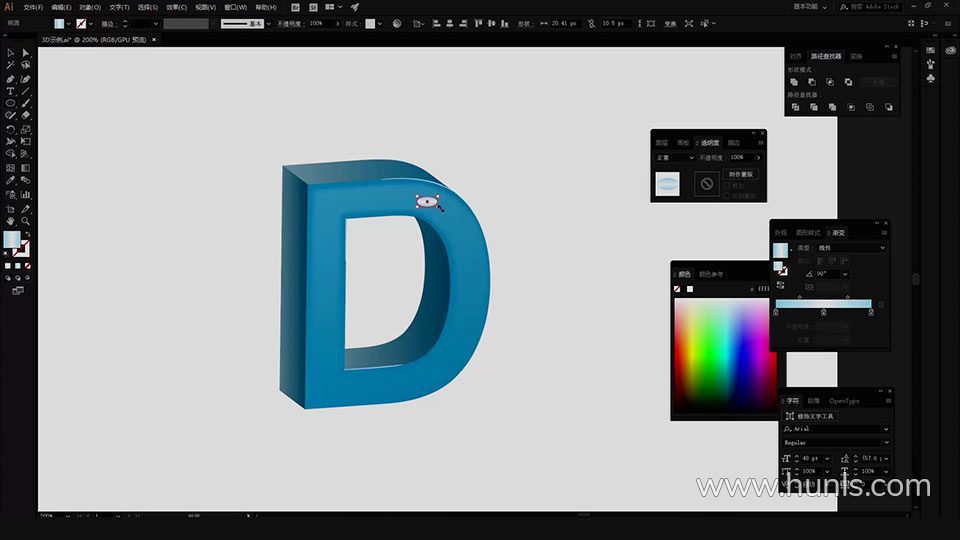Click Divide in Pathfinder row
Viewport: 960px width, 540px height.
coord(795,107)
